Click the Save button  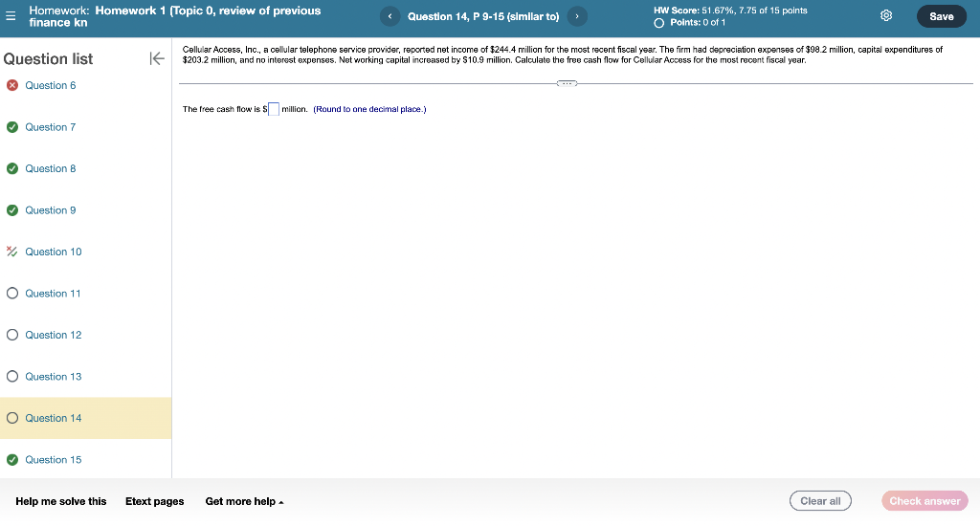pos(942,16)
